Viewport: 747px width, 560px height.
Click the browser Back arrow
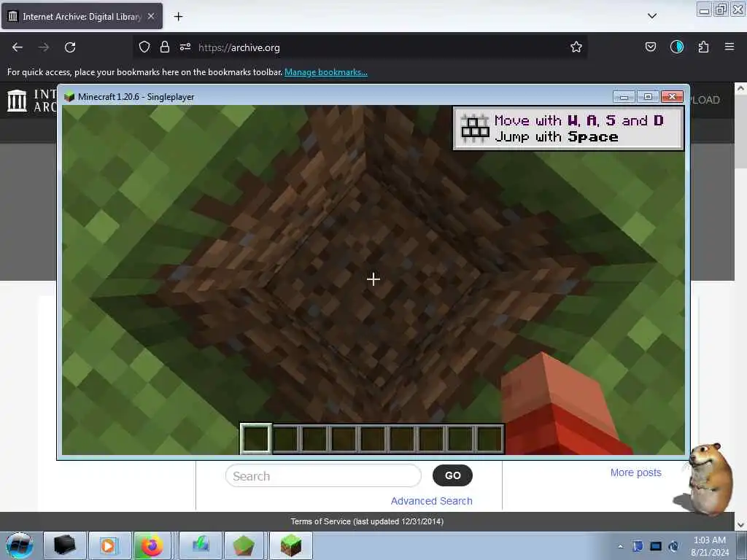tap(18, 47)
